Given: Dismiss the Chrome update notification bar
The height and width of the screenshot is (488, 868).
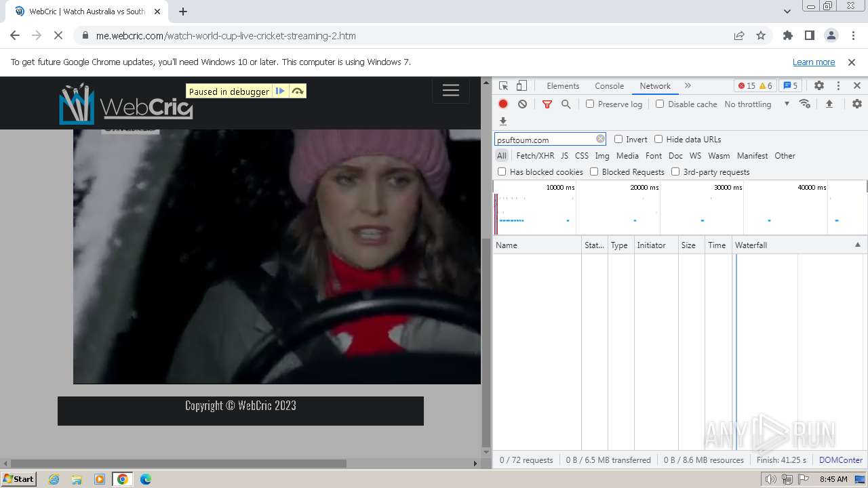Looking at the screenshot, I should 852,62.
